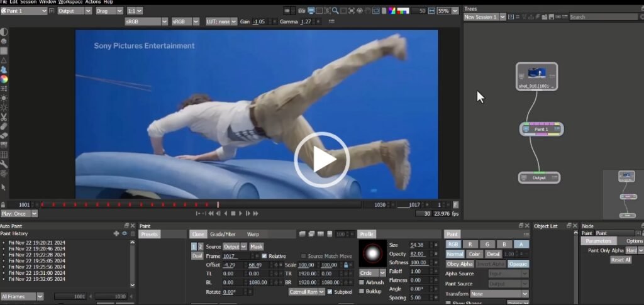Open the Circle brush shape dropdown
This screenshot has width=644, height=305.
click(x=372, y=273)
